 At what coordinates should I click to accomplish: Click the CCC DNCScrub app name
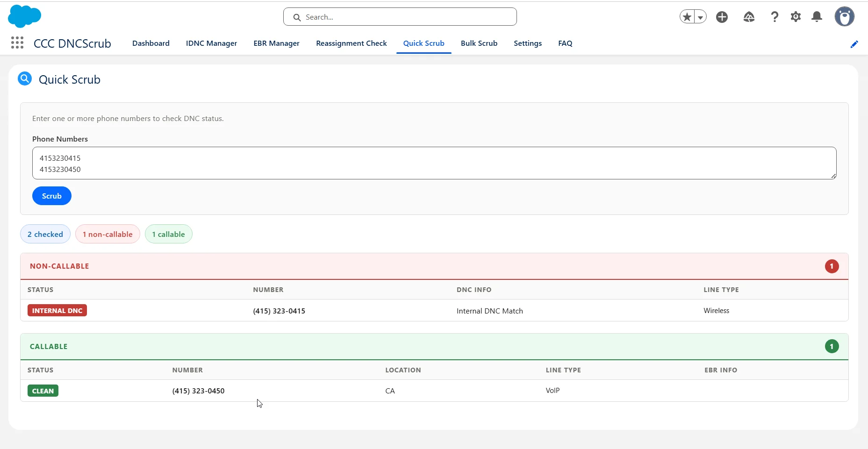pos(72,43)
